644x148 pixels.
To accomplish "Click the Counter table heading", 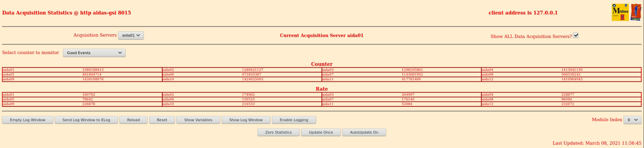I will click(x=322, y=64).
